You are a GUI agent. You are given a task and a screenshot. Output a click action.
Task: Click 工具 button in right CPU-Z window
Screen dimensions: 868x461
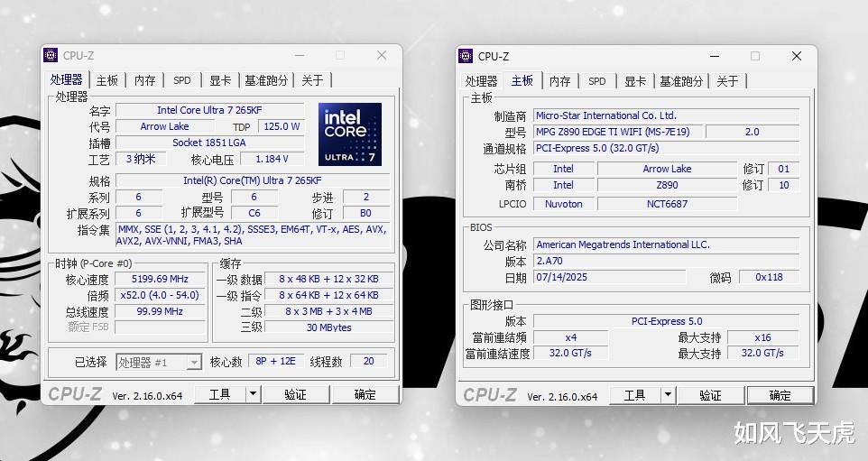tap(635, 395)
